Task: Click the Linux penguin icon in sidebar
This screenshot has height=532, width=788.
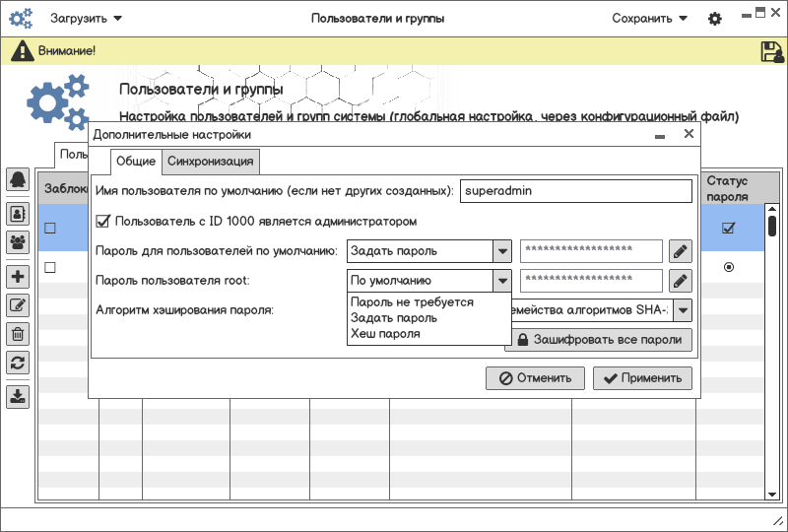Action: click(18, 179)
